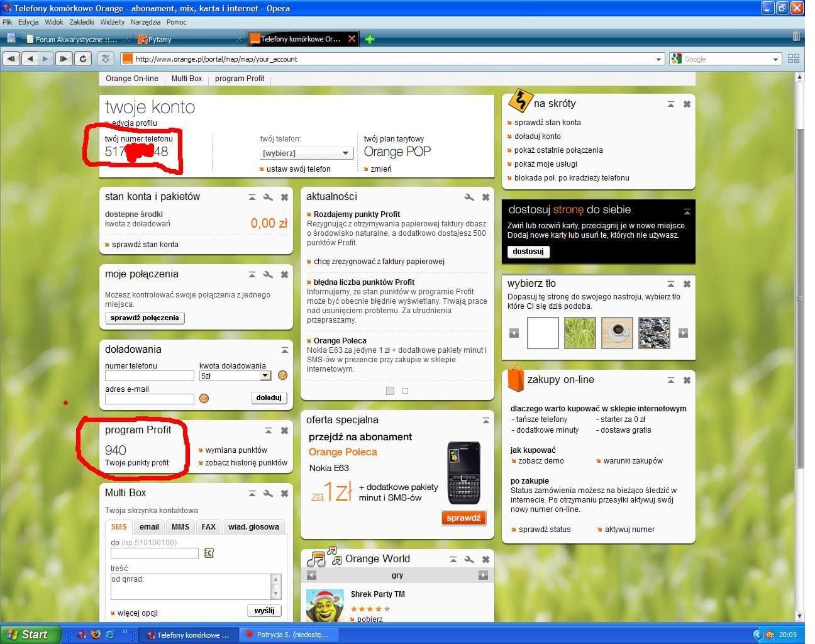Open the program Profit page tab
Viewport: 815px width, 644px height.
[240, 79]
